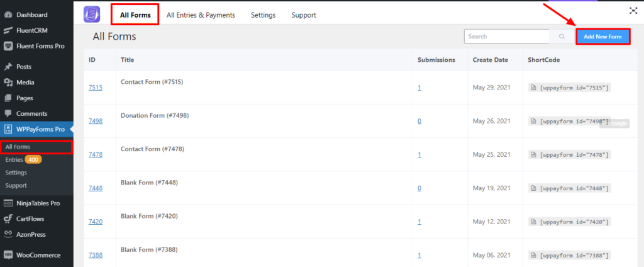Open the All Entries & Payments tab
The image size is (644, 267).
pyautogui.click(x=201, y=15)
